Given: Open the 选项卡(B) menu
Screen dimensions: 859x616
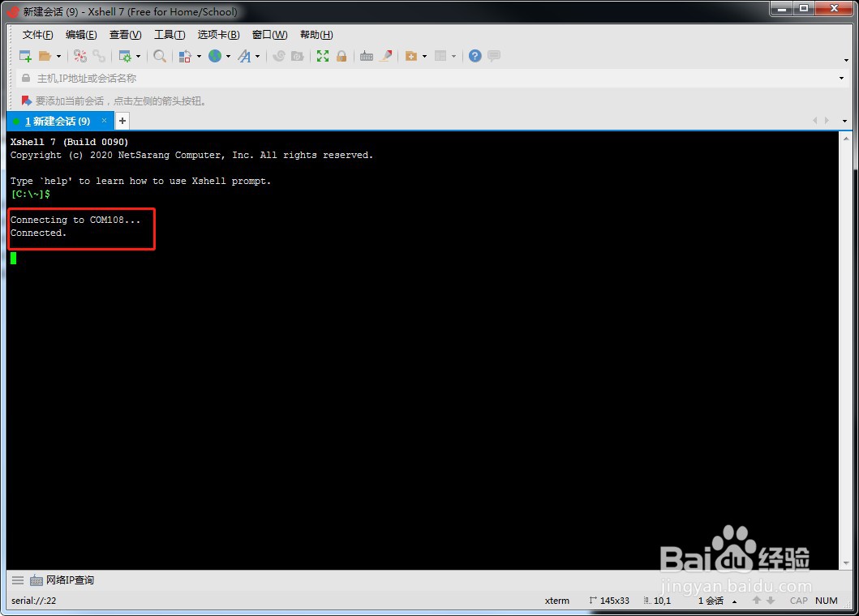Looking at the screenshot, I should pos(218,35).
